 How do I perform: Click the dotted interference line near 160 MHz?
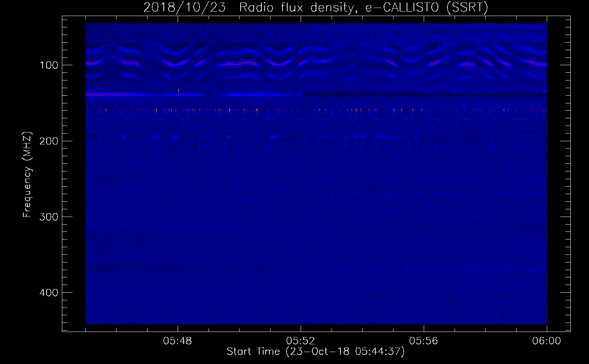[x=316, y=110]
